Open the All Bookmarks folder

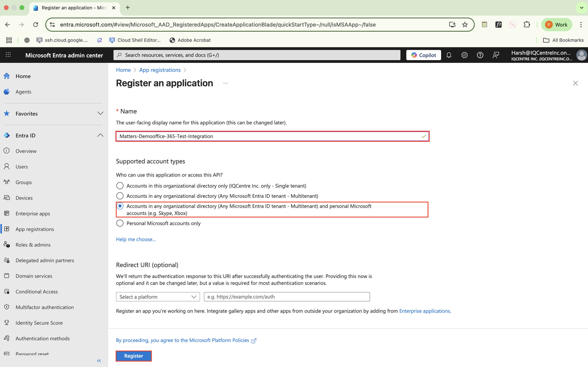563,40
